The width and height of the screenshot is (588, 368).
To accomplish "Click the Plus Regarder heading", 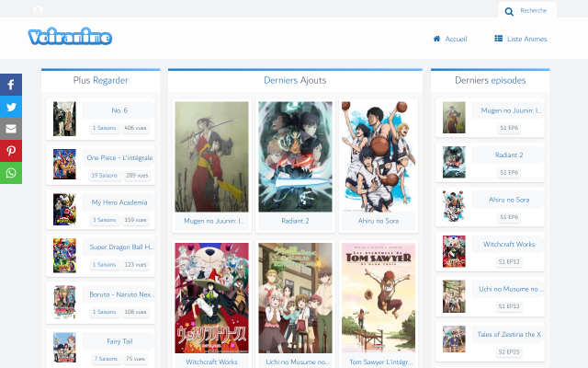I will (x=100, y=80).
